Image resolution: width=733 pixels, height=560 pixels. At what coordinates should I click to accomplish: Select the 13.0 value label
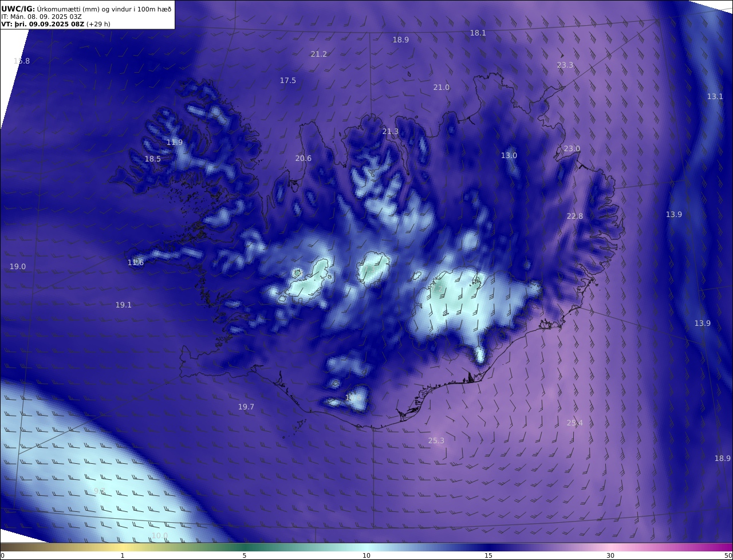coord(509,155)
